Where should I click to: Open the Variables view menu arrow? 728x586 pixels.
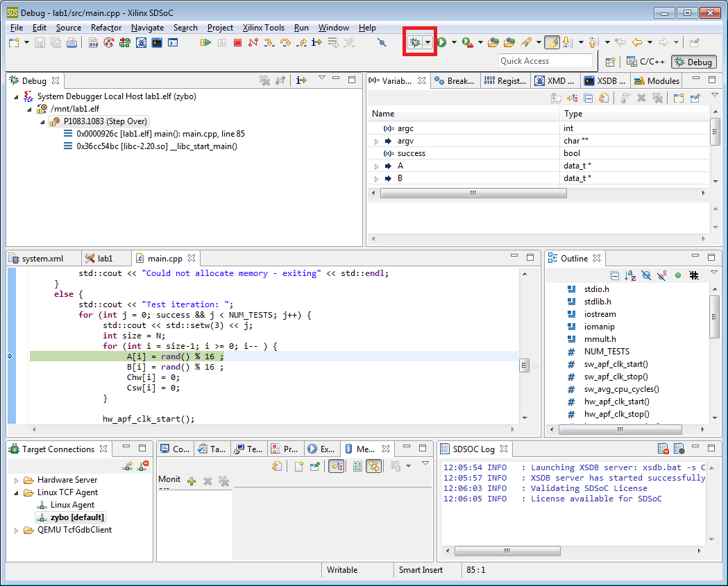(x=714, y=96)
